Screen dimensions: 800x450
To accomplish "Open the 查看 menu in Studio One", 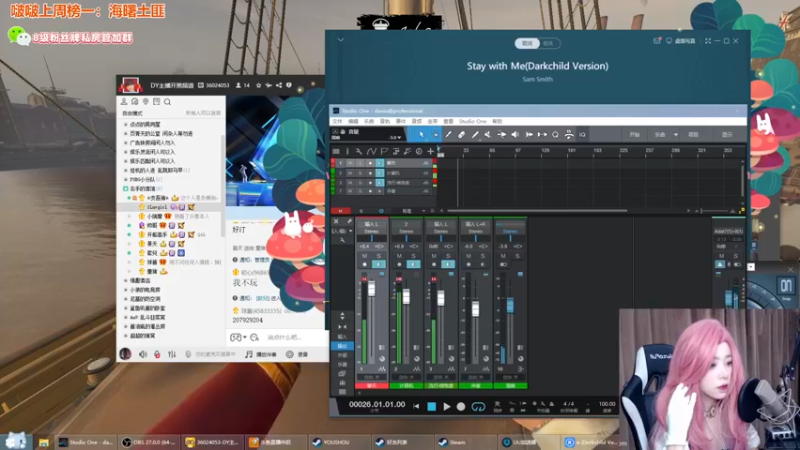I will coord(448,121).
